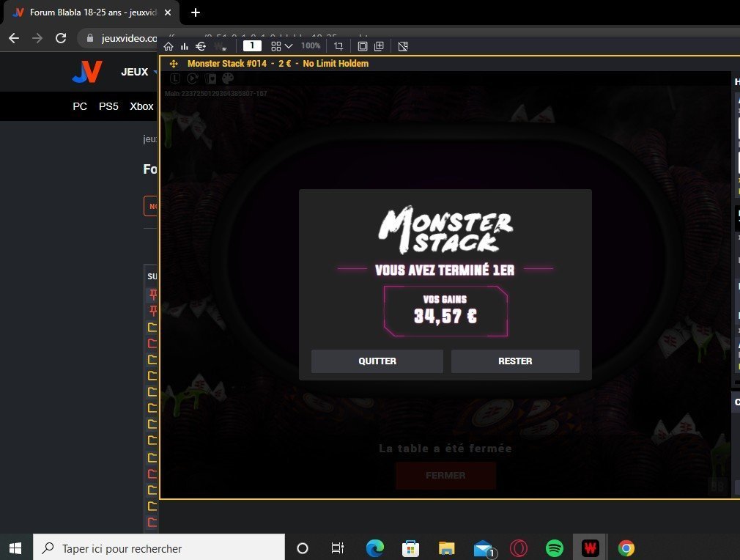Open Mail app from taskbar
The image size is (740, 560).
tap(484, 549)
